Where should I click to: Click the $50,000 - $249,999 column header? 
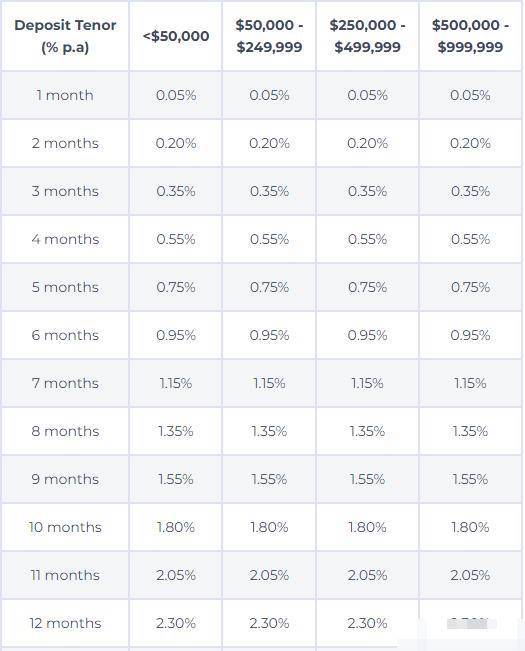click(269, 36)
